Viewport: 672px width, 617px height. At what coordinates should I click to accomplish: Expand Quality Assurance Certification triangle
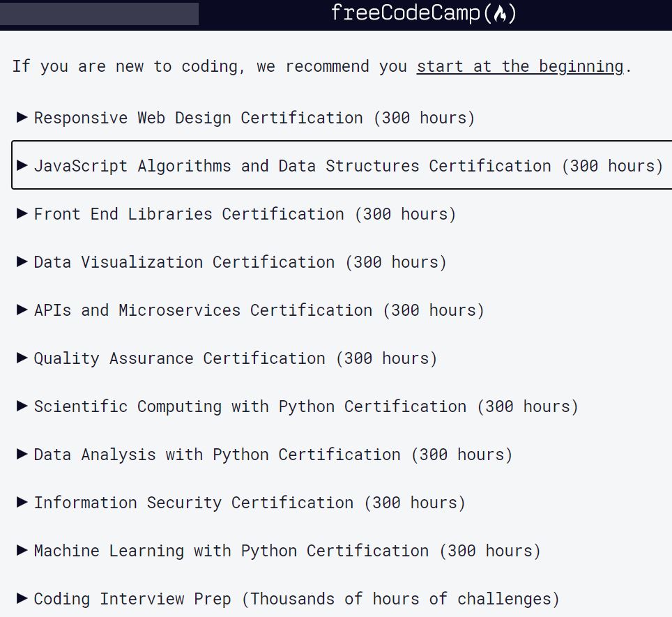[22, 358]
